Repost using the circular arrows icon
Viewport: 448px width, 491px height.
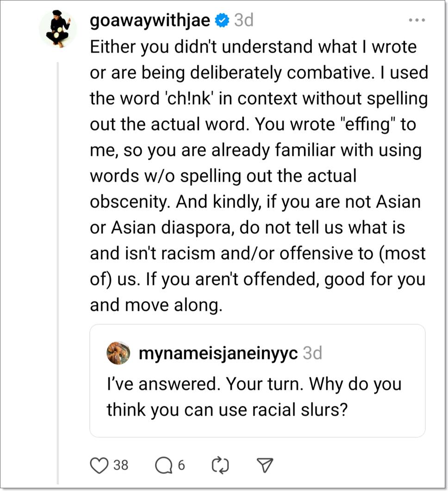220,465
